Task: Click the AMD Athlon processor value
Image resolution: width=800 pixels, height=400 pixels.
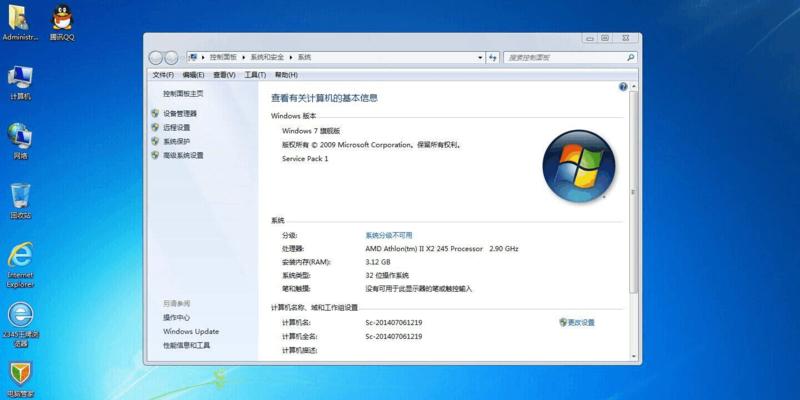Action: pos(442,248)
